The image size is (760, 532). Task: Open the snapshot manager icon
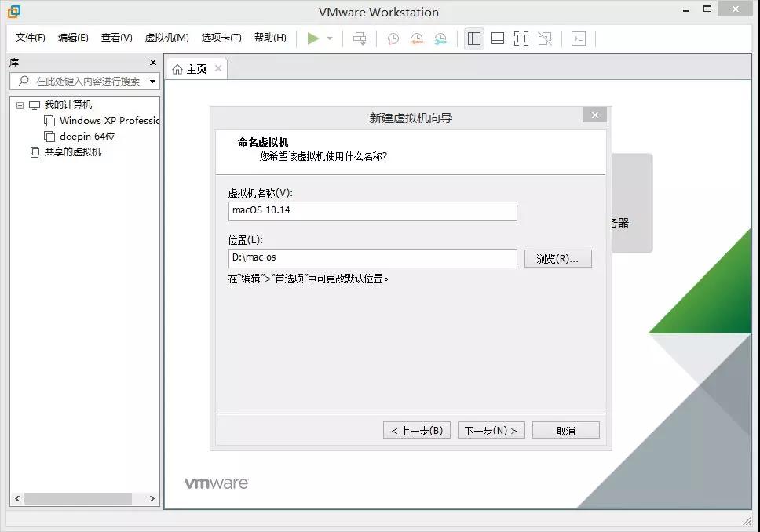440,38
